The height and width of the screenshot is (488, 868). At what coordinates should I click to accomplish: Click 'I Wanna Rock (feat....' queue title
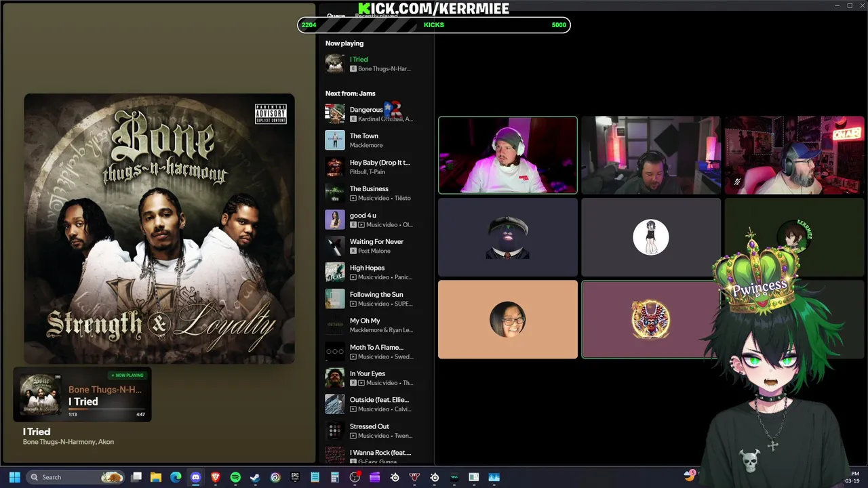tap(380, 452)
